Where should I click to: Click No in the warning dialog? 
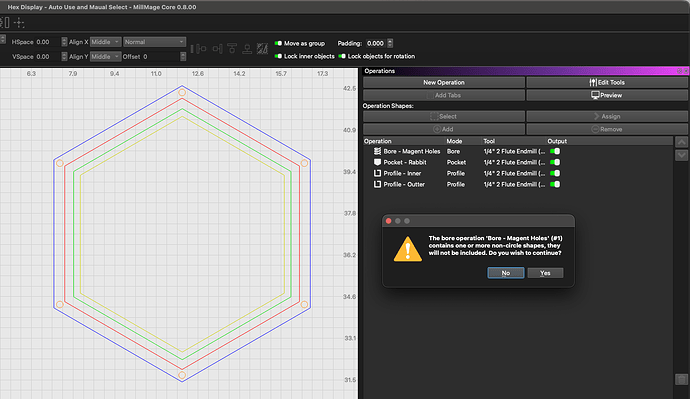[x=506, y=273]
